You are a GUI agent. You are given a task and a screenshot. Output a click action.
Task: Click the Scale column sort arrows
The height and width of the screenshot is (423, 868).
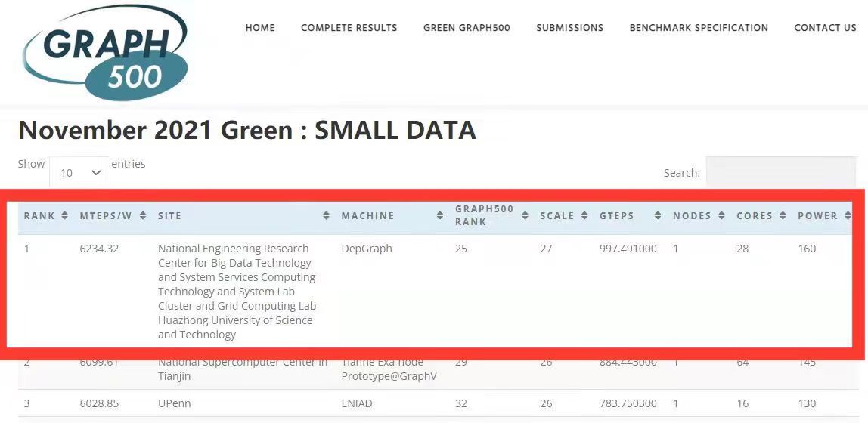pyautogui.click(x=584, y=216)
